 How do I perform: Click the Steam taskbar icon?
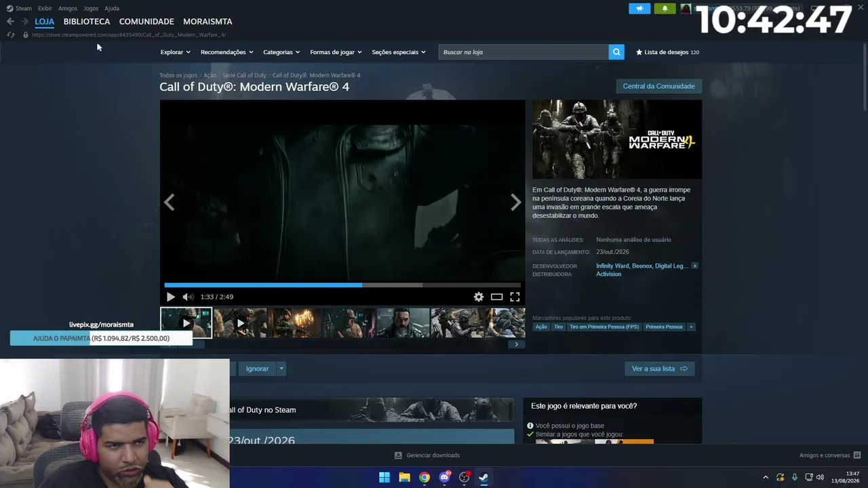coord(484,477)
